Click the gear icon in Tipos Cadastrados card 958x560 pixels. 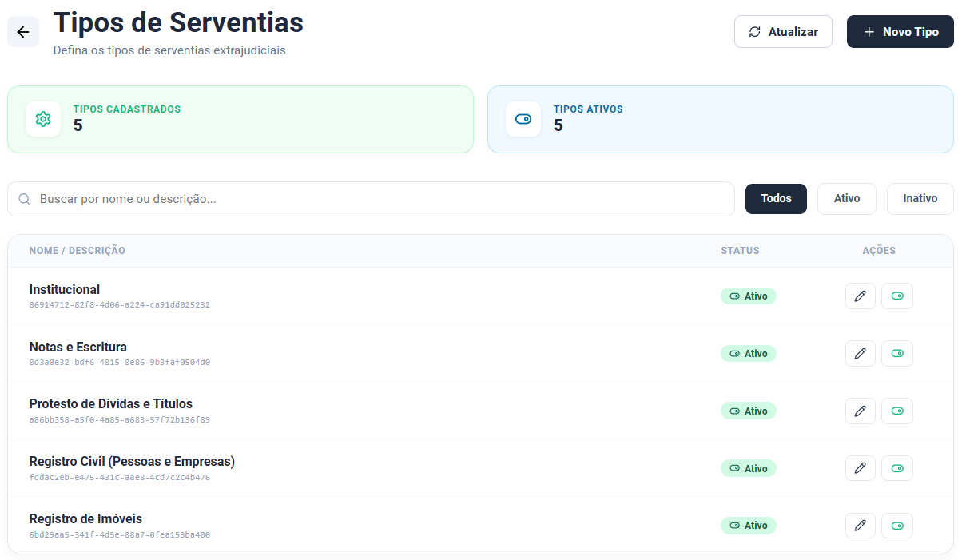[43, 119]
